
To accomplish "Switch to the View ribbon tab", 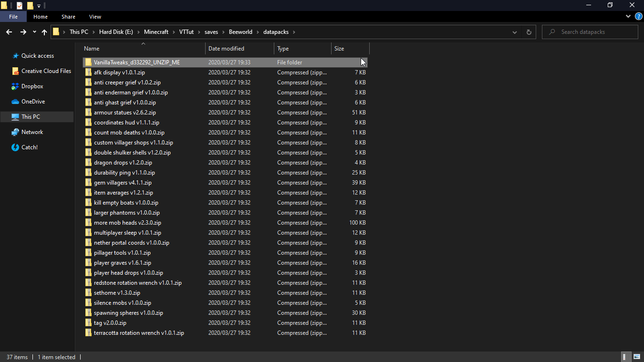I will coord(95,17).
